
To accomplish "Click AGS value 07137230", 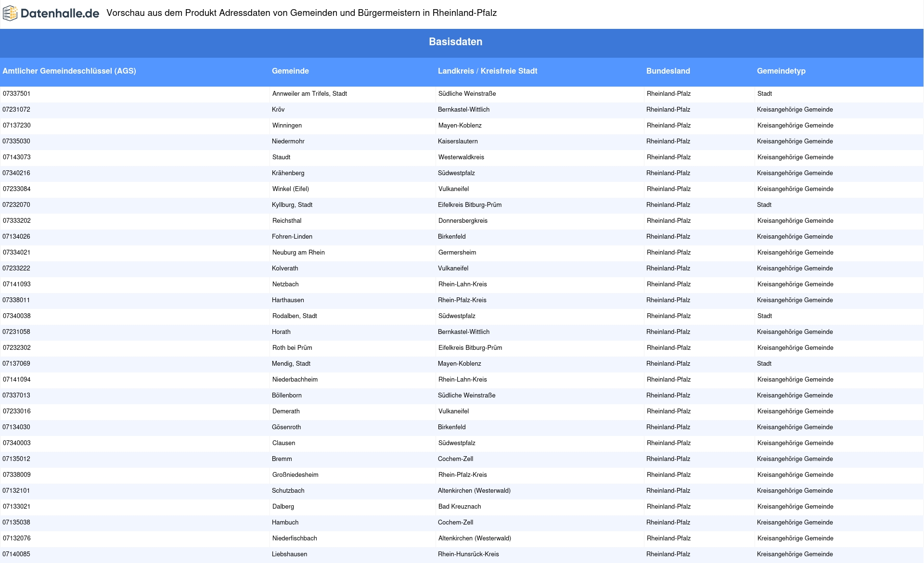I will tap(16, 126).
